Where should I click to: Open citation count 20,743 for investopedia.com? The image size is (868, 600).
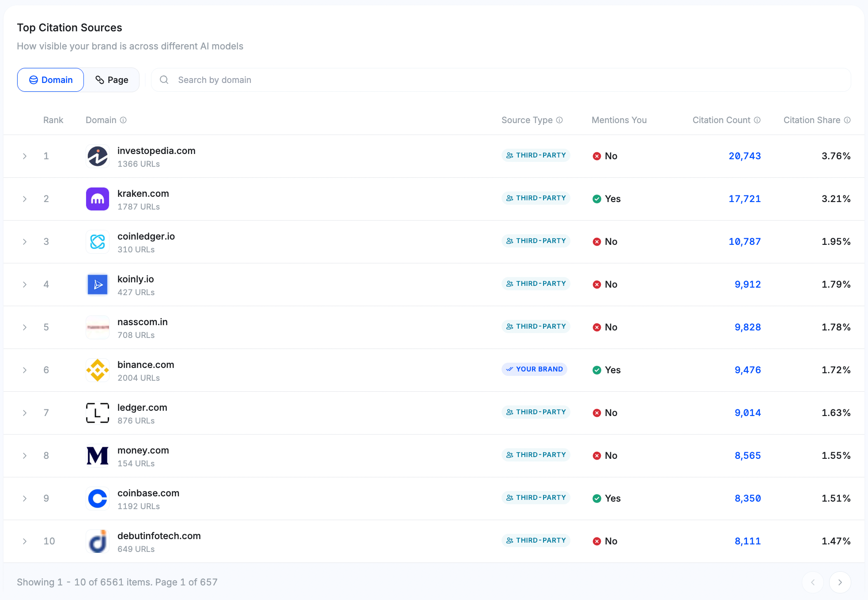pyautogui.click(x=745, y=156)
